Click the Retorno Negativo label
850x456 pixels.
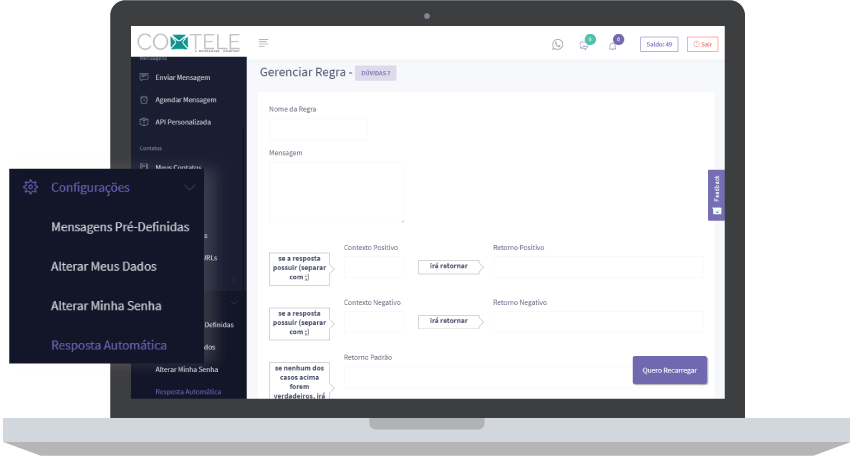(520, 303)
